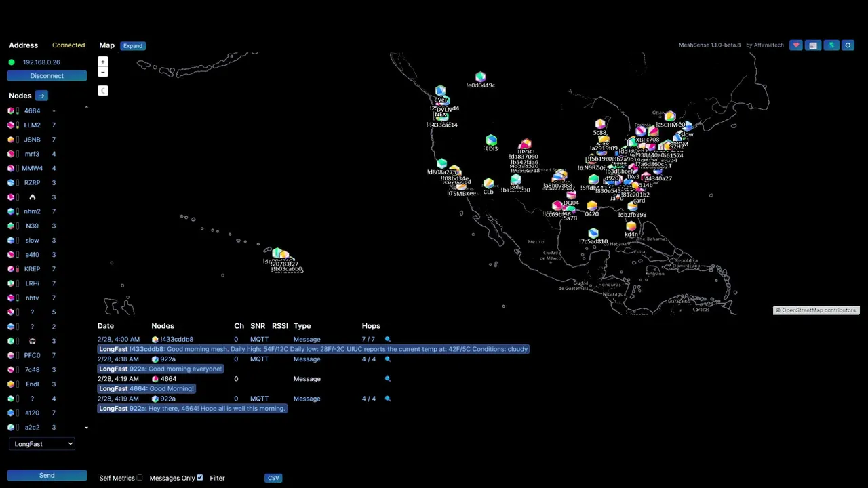868x488 pixels.
Task: Select node slow icon in node list
Action: click(x=11, y=241)
